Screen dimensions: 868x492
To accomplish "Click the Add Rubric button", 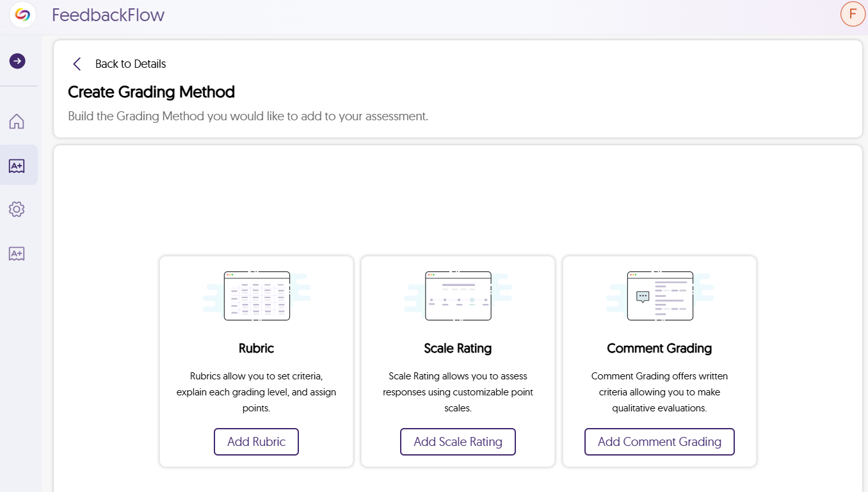I will pos(256,441).
